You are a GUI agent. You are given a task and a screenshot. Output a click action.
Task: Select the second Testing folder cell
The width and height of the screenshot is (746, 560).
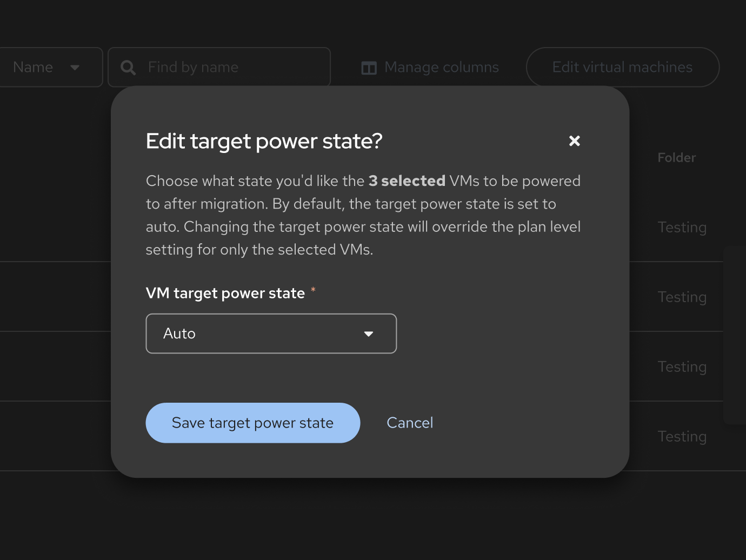click(x=682, y=297)
